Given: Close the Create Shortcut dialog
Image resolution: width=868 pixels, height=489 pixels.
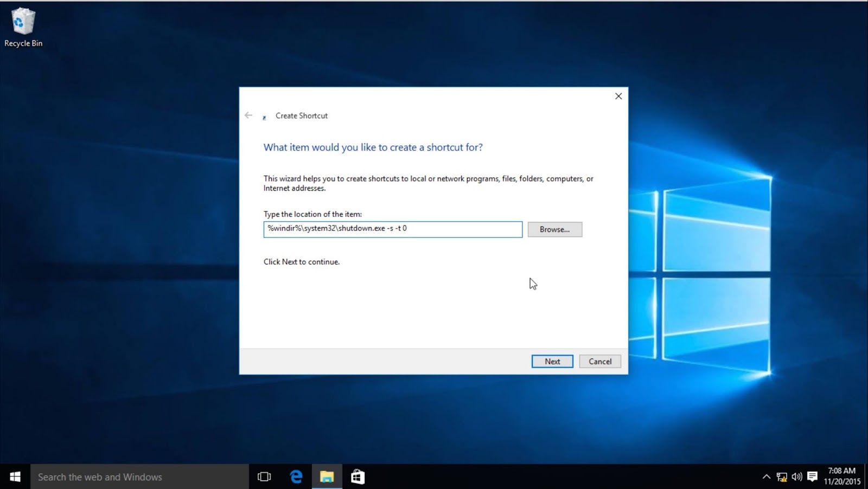Looking at the screenshot, I should (x=618, y=96).
